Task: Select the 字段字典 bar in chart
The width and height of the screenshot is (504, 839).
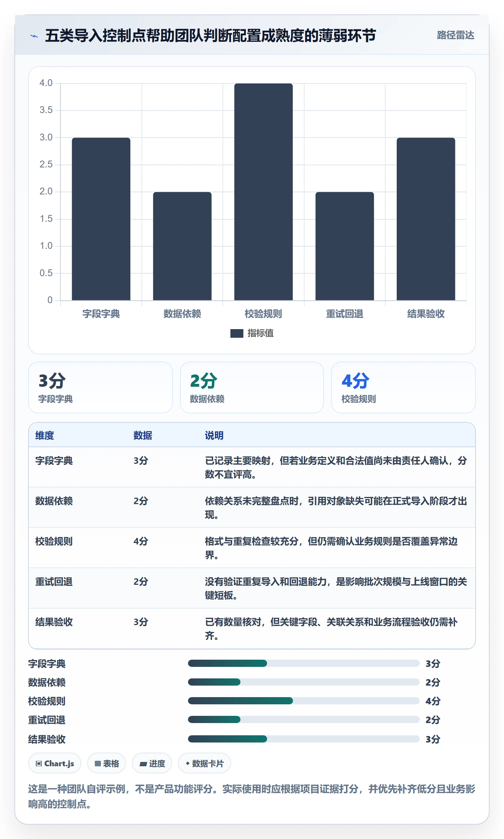Action: point(101,219)
